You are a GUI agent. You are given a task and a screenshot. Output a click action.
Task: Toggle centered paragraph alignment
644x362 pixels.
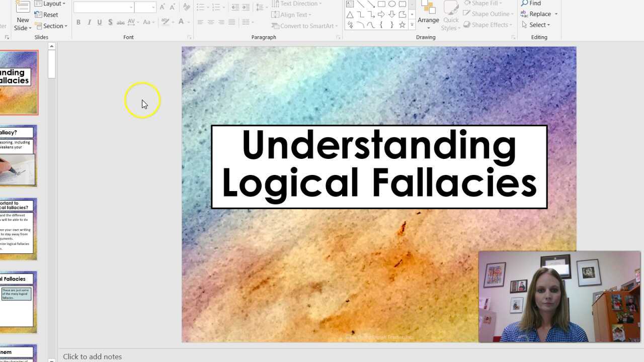(x=211, y=22)
